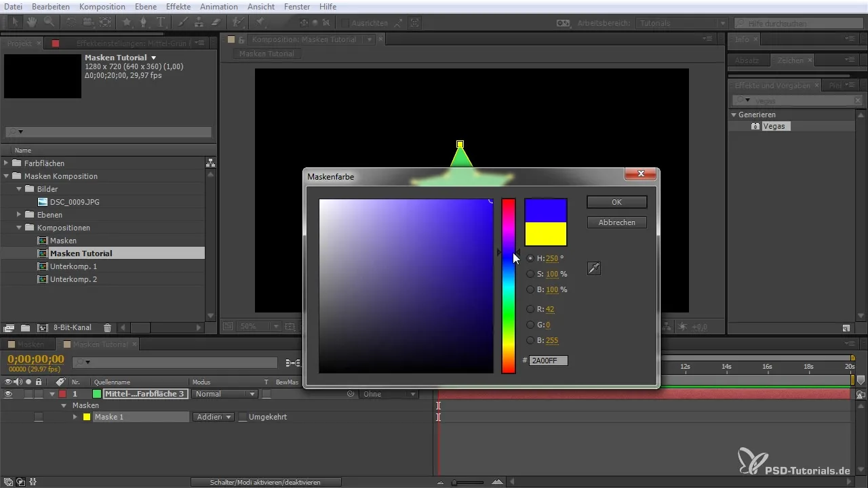868x488 pixels.
Task: Select the Roto Brush tool
Action: 238,22
